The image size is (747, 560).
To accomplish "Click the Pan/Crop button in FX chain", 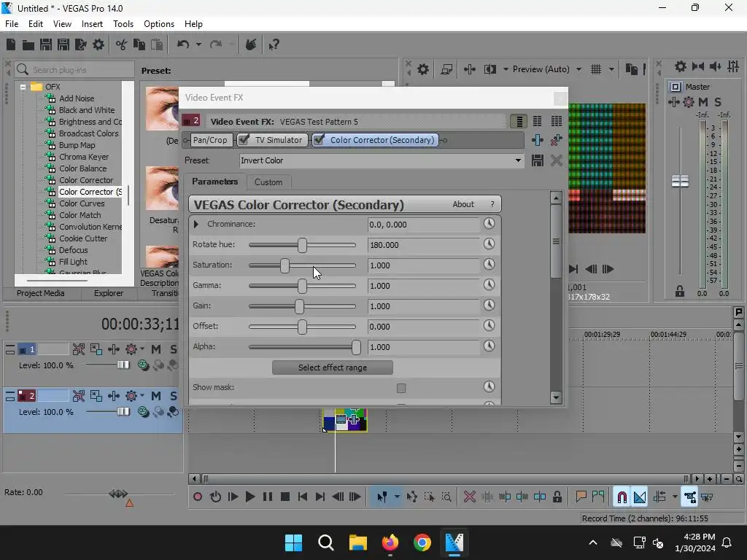I will (210, 140).
